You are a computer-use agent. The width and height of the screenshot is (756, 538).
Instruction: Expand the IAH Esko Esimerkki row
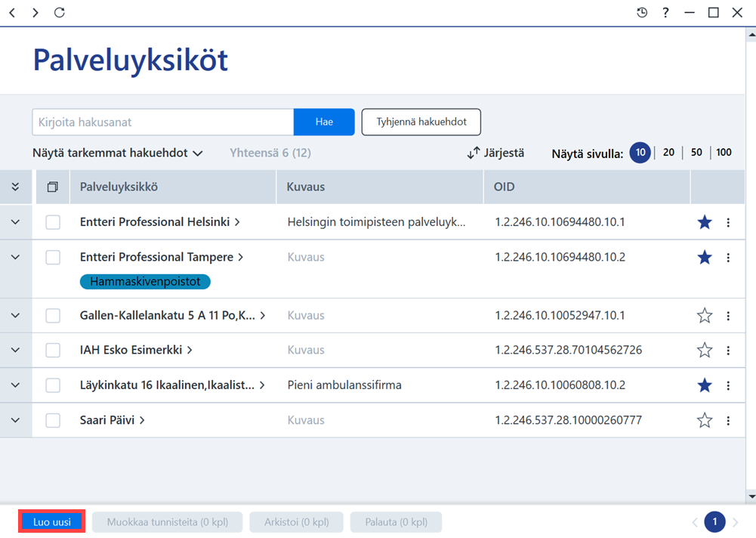15,350
